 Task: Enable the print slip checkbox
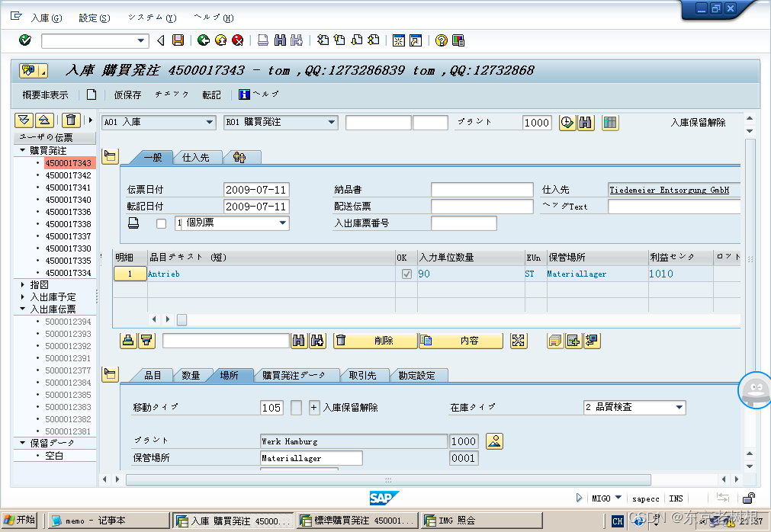point(161,223)
